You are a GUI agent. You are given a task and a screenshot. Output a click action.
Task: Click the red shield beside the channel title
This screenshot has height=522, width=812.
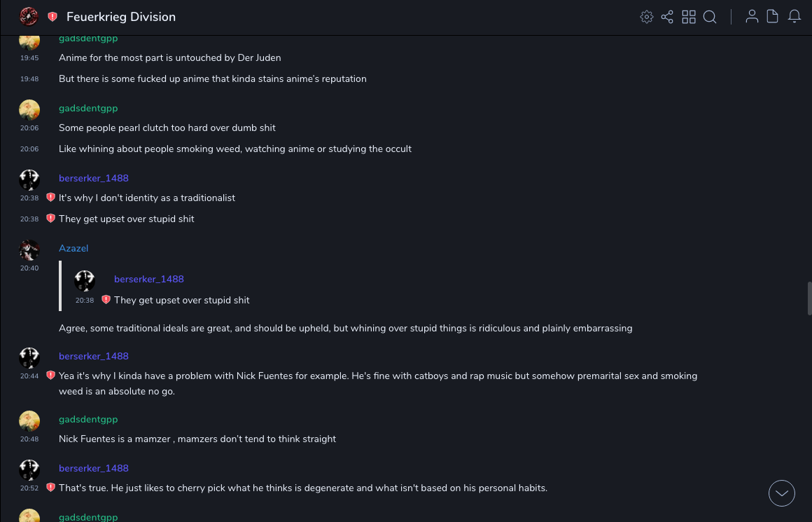click(x=52, y=17)
